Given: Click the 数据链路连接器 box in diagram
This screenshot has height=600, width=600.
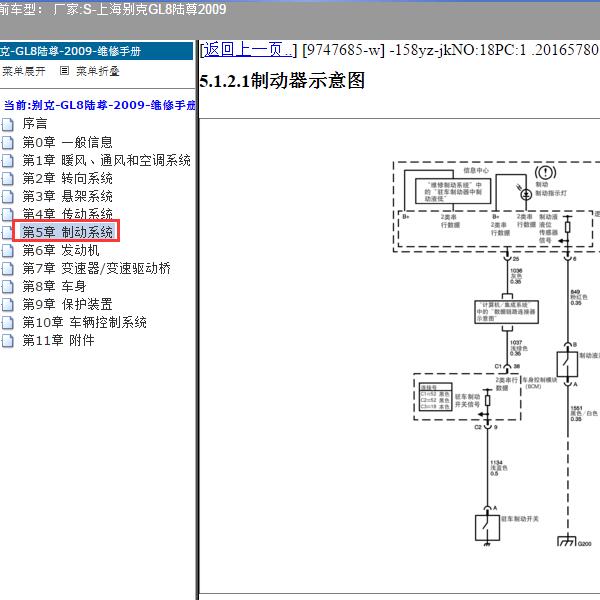Looking at the screenshot, I should [507, 312].
